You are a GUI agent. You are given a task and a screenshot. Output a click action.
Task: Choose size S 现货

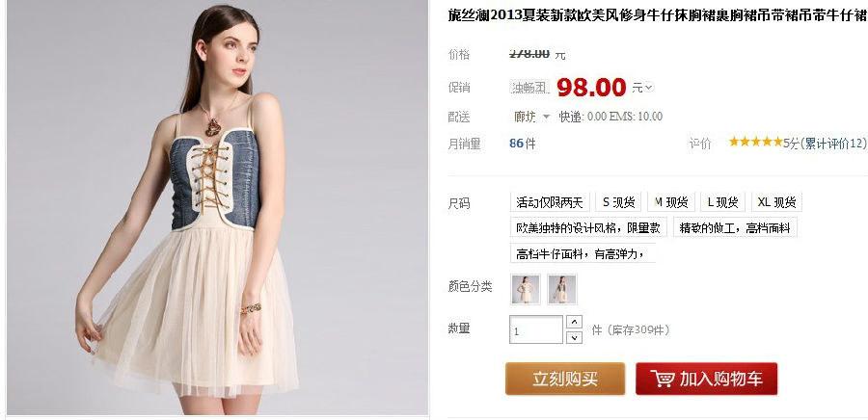(x=618, y=202)
